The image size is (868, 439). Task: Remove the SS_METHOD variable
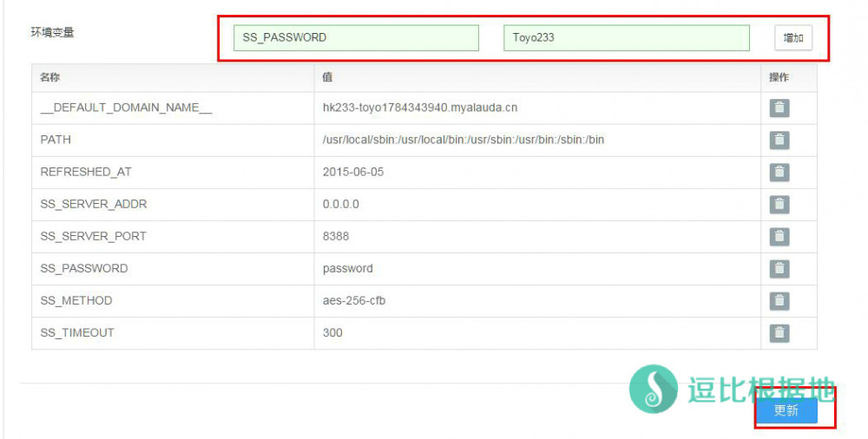coord(779,301)
